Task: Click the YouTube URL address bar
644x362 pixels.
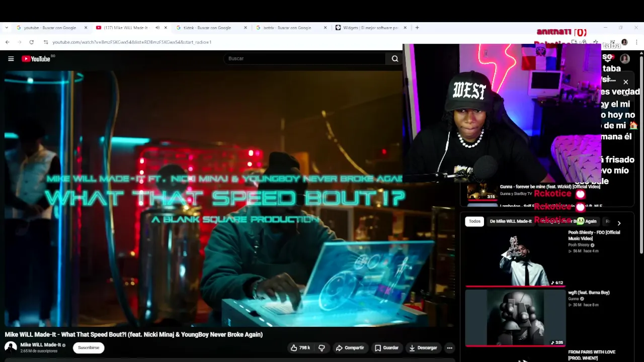Action: [x=132, y=42]
